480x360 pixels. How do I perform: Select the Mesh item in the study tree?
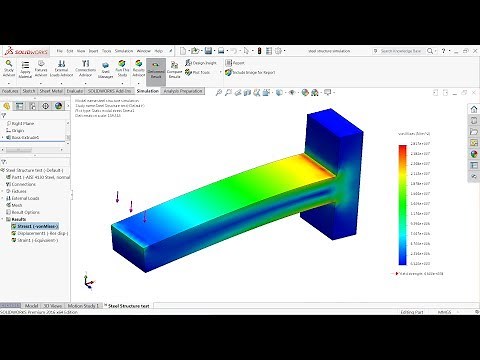14,205
